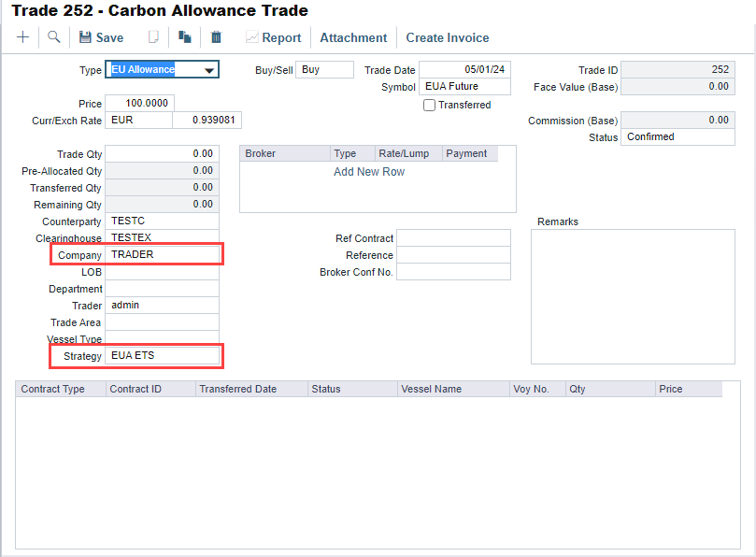
Task: Toggle the Transferred checkbox
Action: 430,106
